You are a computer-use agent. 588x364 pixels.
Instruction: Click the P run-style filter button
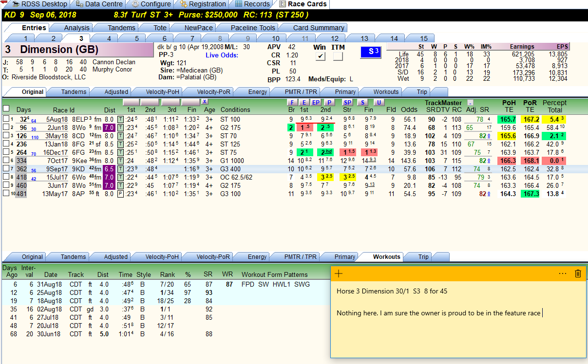(329, 102)
